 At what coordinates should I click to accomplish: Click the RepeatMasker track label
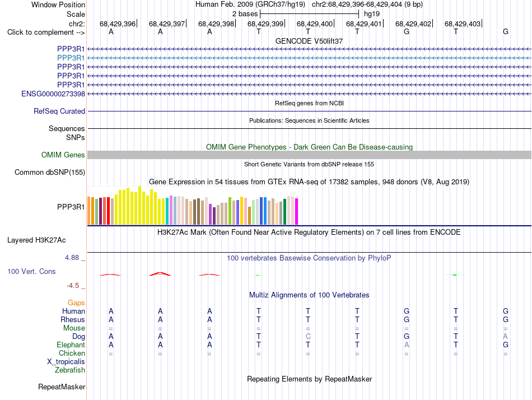62,387
